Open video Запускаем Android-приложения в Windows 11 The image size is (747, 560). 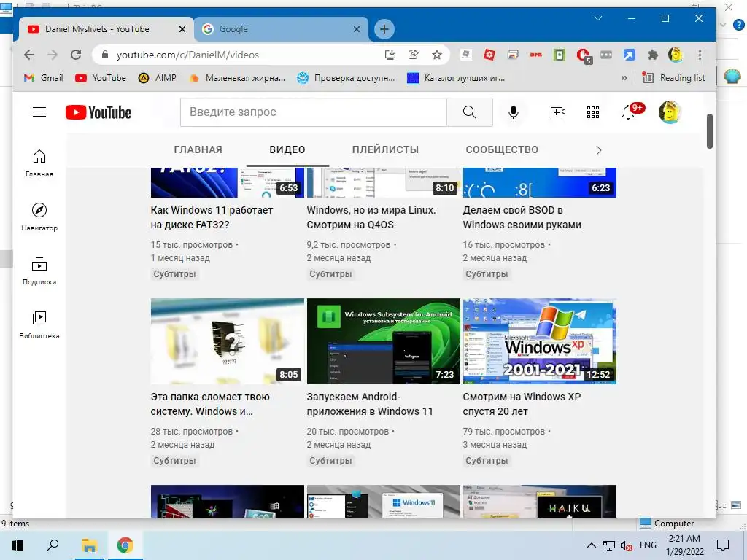tap(370, 404)
